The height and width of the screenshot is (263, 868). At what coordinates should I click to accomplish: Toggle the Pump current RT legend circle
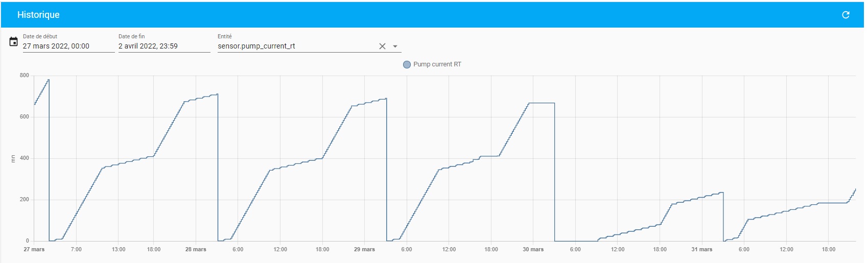tap(407, 64)
